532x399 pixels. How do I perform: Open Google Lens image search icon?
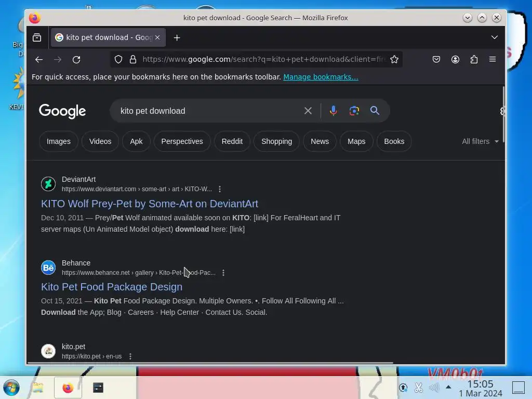pos(354,111)
